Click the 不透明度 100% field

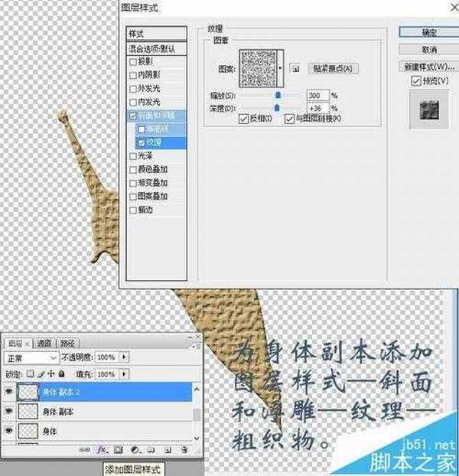click(107, 357)
